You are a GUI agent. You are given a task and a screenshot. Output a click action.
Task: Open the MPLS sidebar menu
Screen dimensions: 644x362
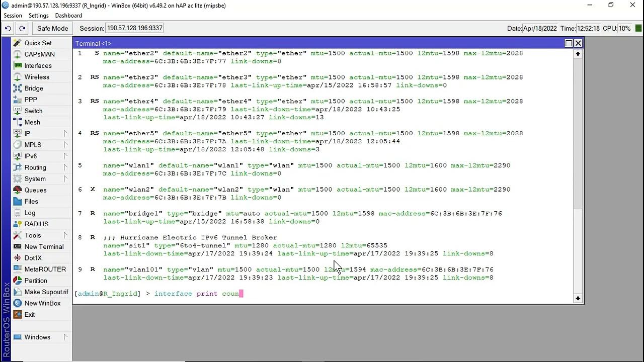click(33, 145)
